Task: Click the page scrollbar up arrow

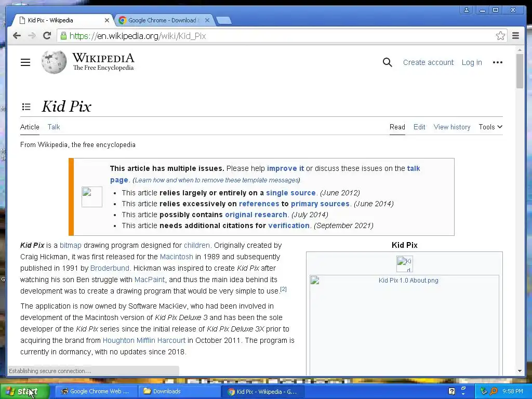Action: (520, 50)
